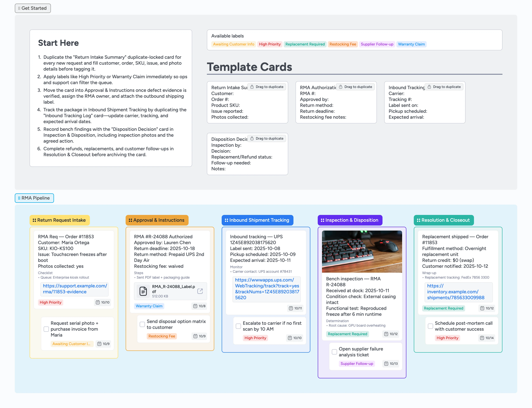Click the drag handle on the RMA Pipeline frame label

tap(19, 198)
